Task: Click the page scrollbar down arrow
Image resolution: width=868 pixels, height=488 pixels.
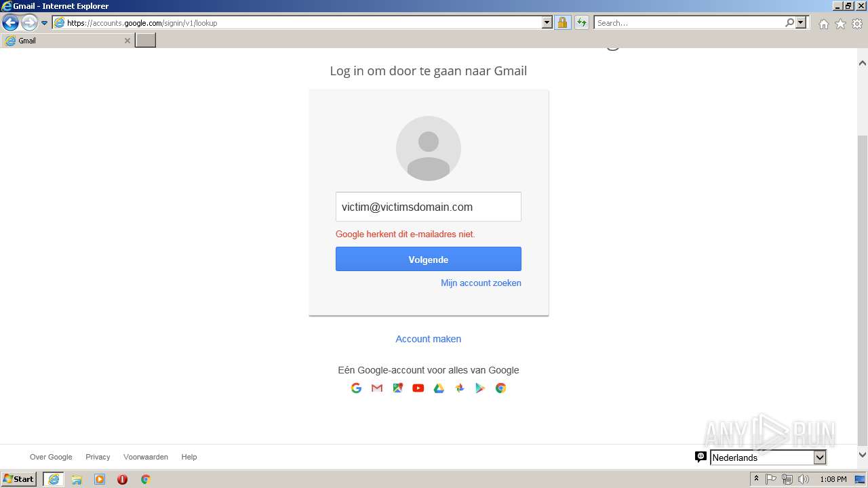Action: tap(863, 455)
